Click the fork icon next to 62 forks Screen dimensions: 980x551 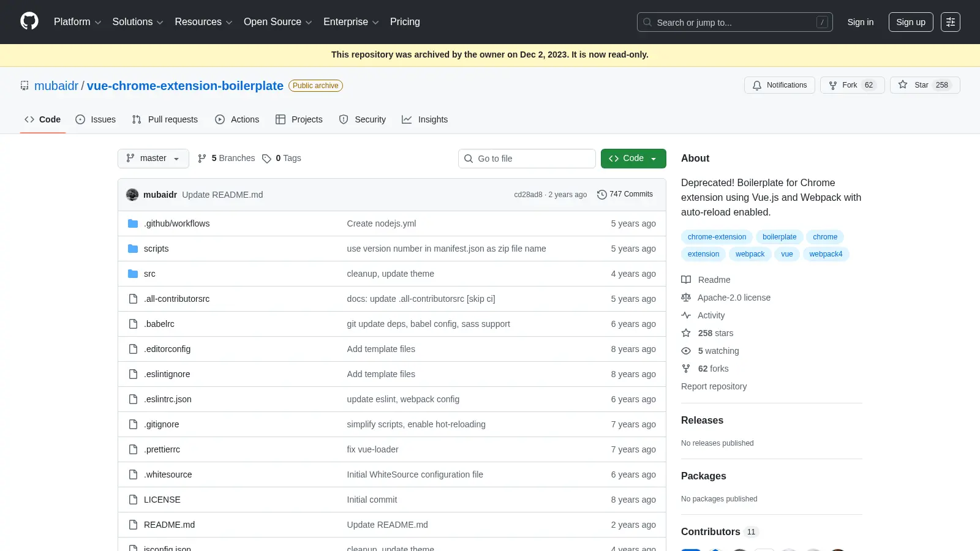686,369
